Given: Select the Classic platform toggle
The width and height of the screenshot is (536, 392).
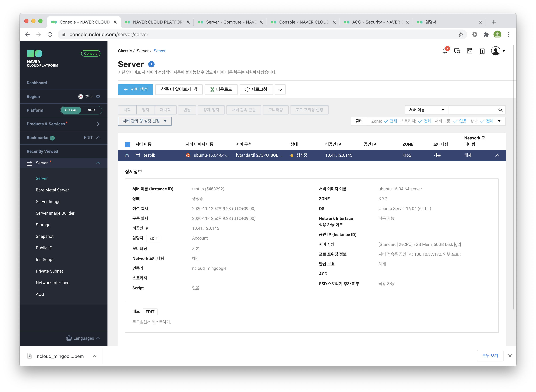Looking at the screenshot, I should (71, 110).
